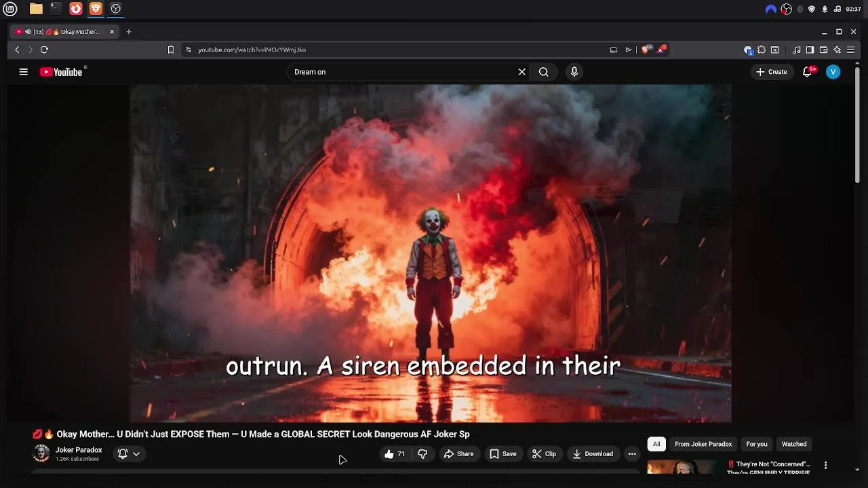Mute the tab via speaker icon

28,32
